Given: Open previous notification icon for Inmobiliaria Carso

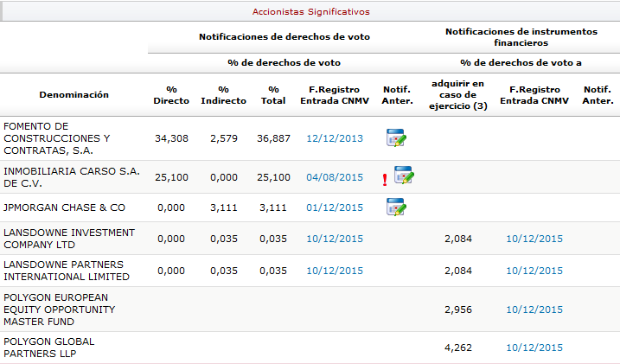Looking at the screenshot, I should pyautogui.click(x=404, y=176).
